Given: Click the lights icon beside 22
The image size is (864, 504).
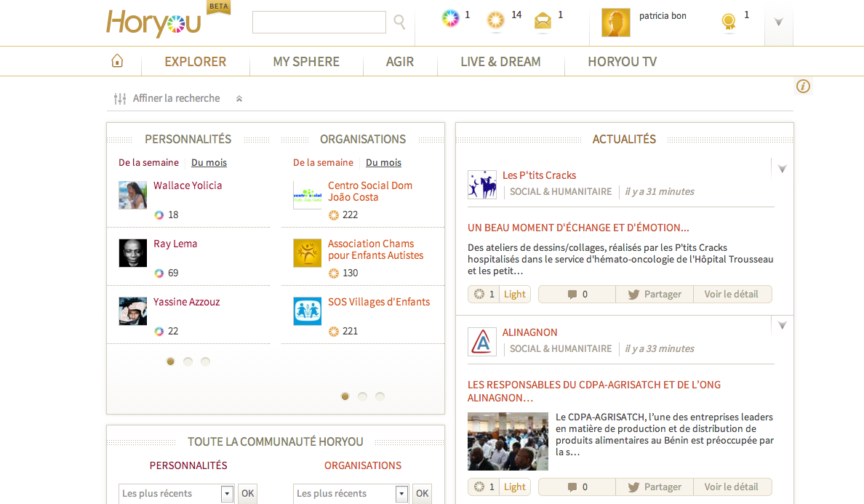Looking at the screenshot, I should pyautogui.click(x=159, y=332).
